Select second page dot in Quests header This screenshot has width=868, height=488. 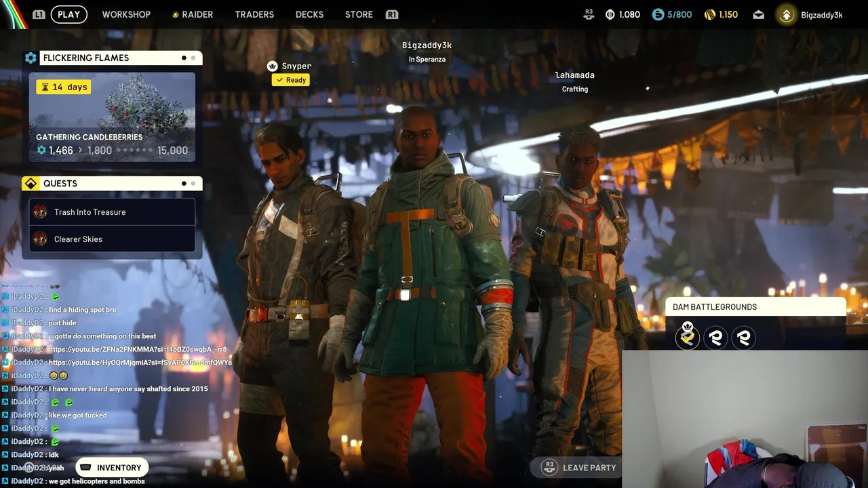193,183
